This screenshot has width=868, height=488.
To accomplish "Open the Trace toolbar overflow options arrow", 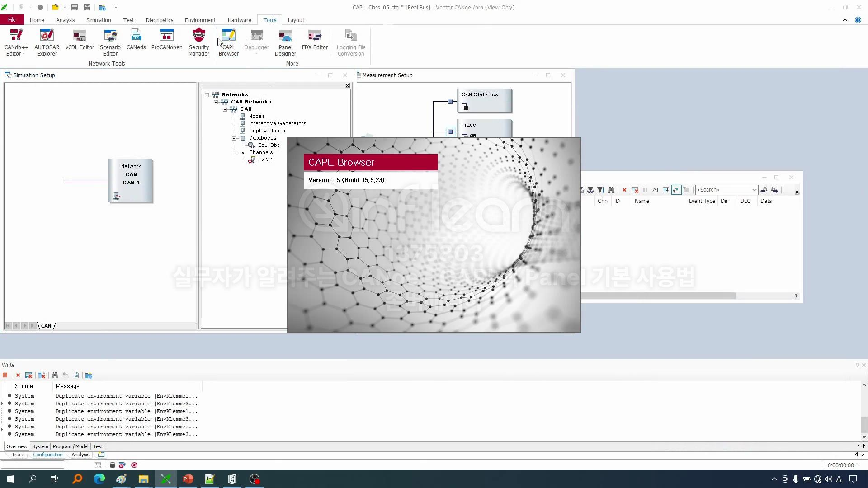I will point(797,192).
